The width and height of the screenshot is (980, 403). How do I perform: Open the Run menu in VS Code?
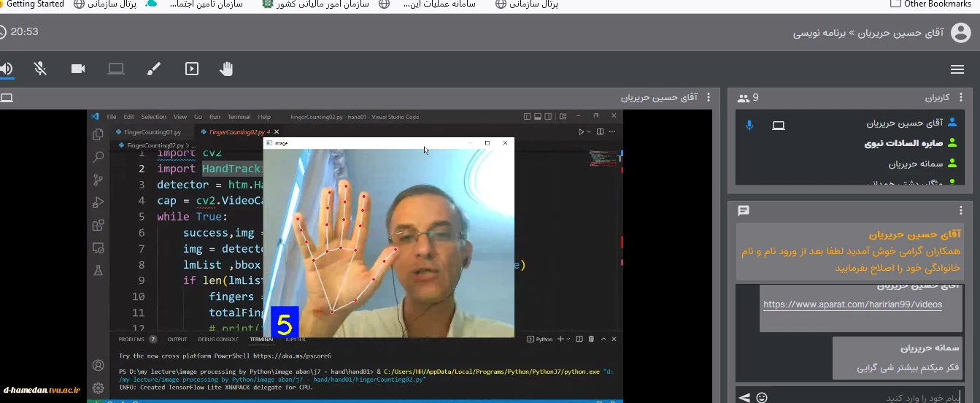215,117
